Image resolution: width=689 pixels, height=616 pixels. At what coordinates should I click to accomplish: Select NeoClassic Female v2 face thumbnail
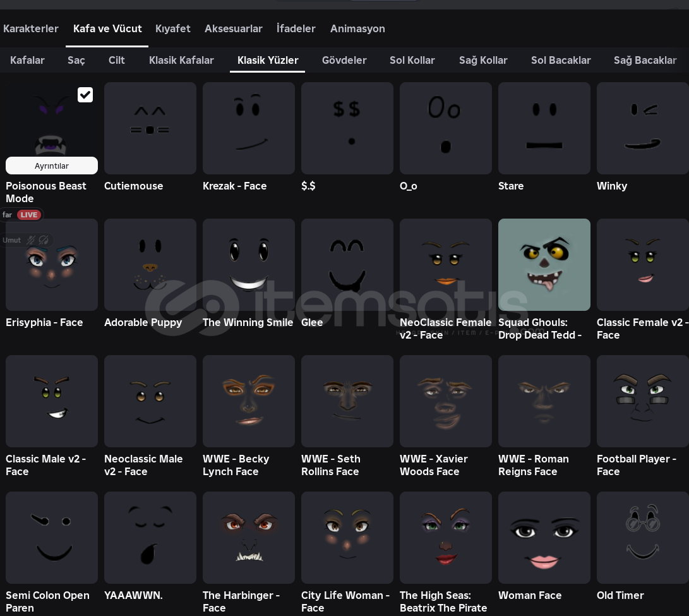click(x=446, y=265)
